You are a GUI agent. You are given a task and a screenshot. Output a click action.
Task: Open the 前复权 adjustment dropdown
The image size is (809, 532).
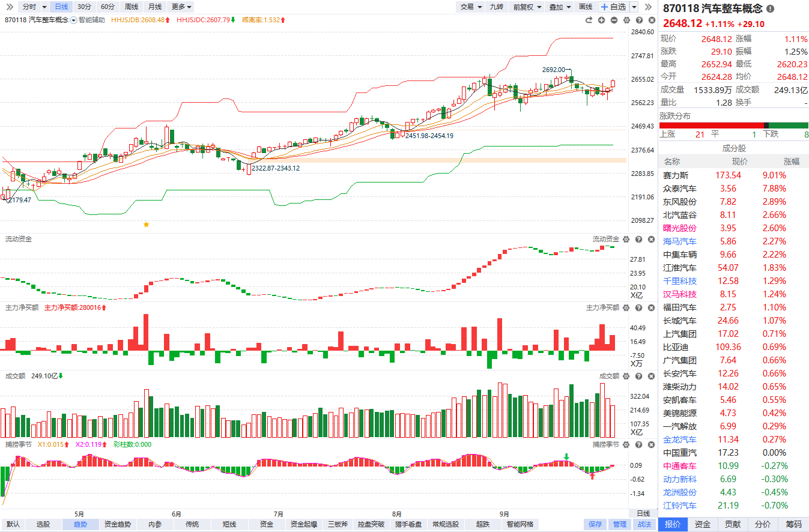point(527,7)
